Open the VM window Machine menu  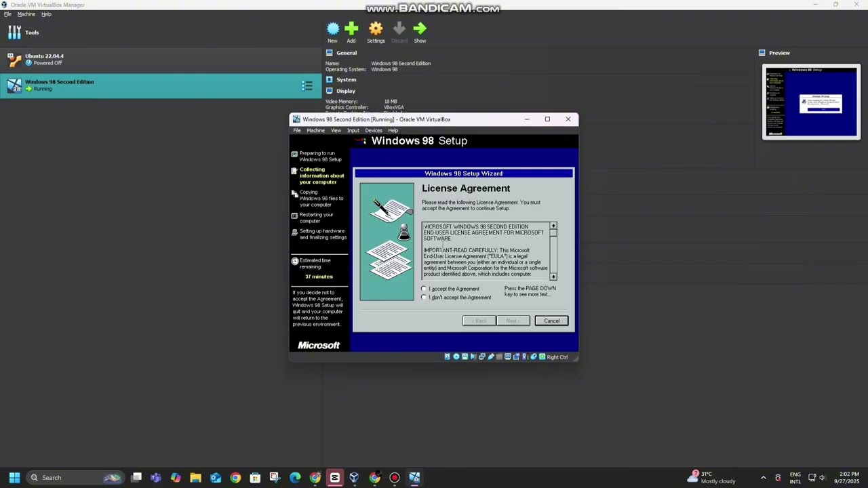click(315, 130)
